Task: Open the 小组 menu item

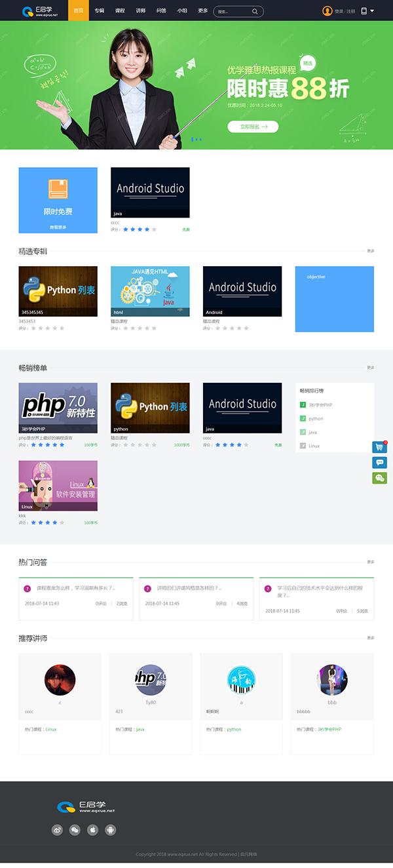Action: click(x=182, y=10)
